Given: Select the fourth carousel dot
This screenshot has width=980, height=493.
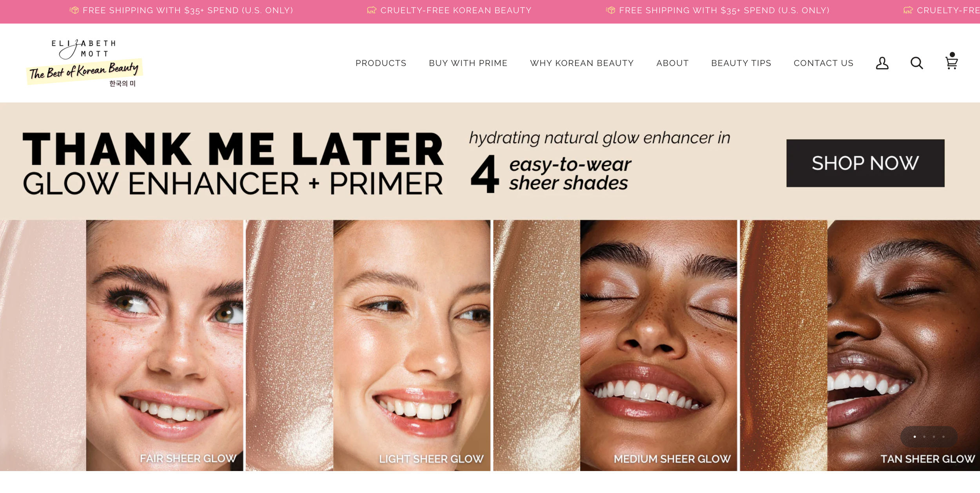Looking at the screenshot, I should click(x=943, y=437).
